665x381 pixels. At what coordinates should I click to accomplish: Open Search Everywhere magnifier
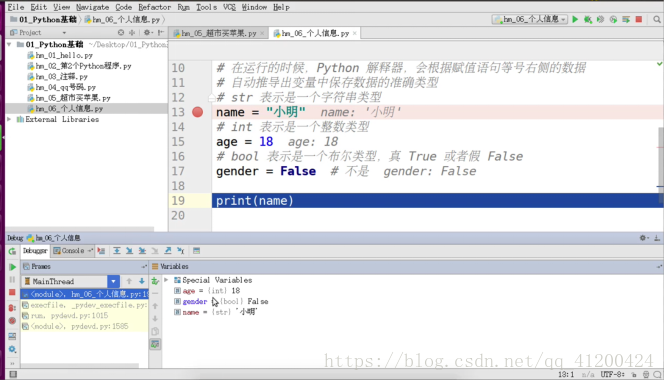click(x=657, y=20)
